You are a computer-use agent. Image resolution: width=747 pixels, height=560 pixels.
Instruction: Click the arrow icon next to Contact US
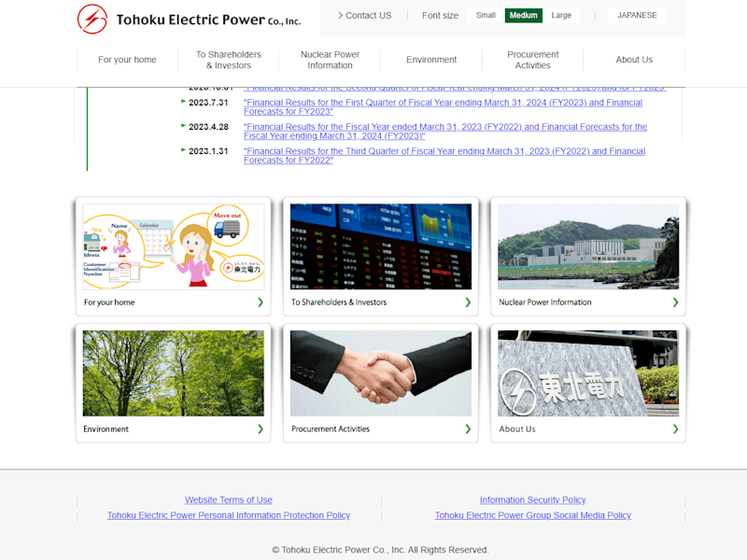[340, 15]
